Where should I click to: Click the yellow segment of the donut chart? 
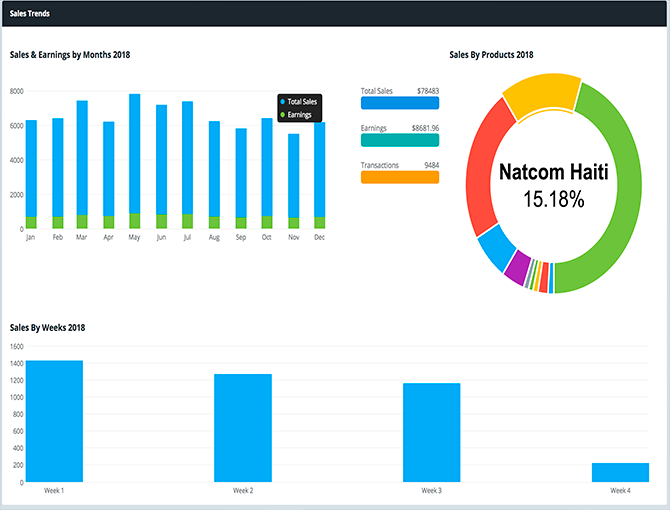tap(540, 96)
